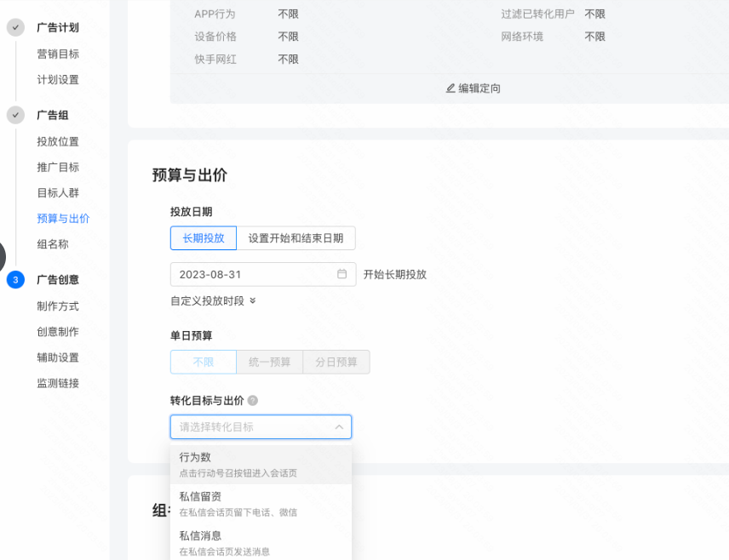Click the 广告组 step checkmark icon

click(15, 115)
